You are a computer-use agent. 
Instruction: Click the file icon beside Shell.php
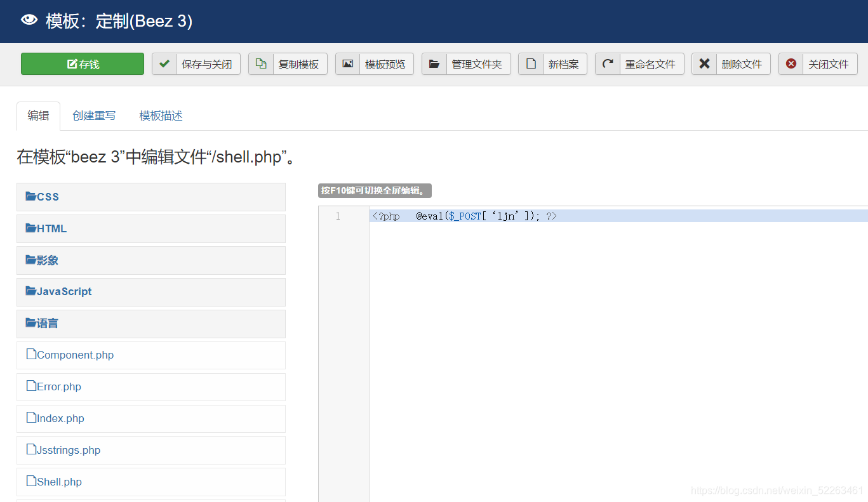[31, 481]
